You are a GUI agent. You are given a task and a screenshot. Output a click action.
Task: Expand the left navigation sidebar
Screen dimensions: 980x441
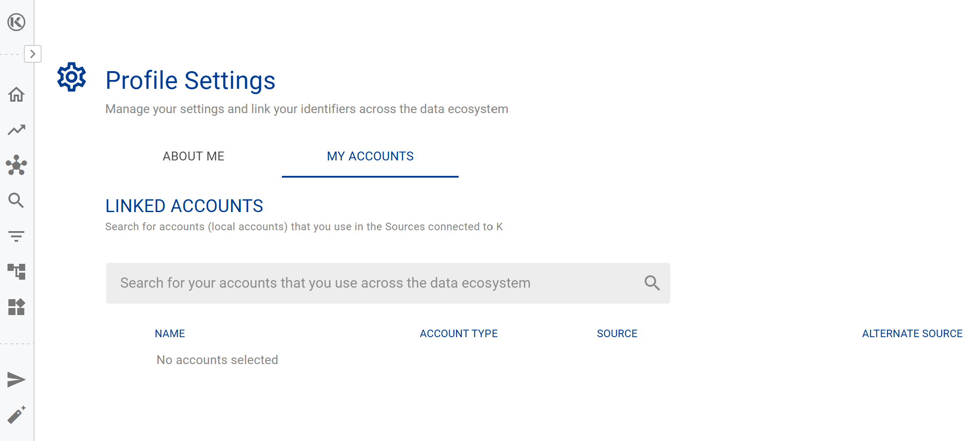coord(33,54)
